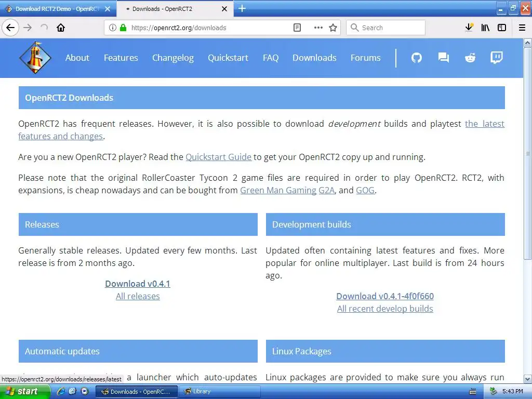Click the OpenRCT2 Downloads heading
532x399 pixels.
pos(262,98)
